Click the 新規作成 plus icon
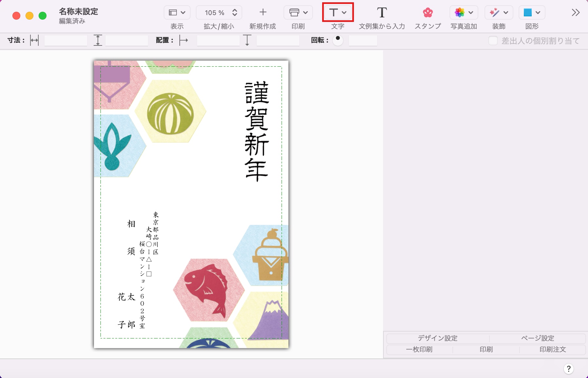Image resolution: width=588 pixels, height=378 pixels. [263, 12]
